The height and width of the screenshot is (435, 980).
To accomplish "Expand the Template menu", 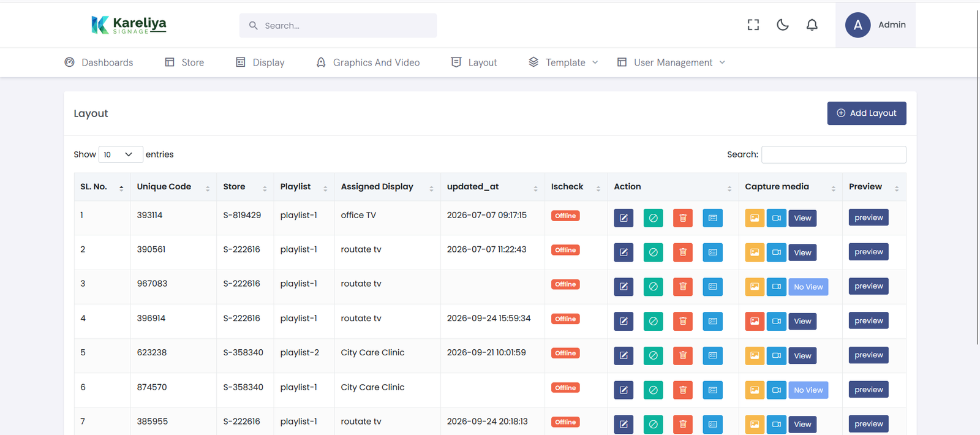I will [x=563, y=62].
